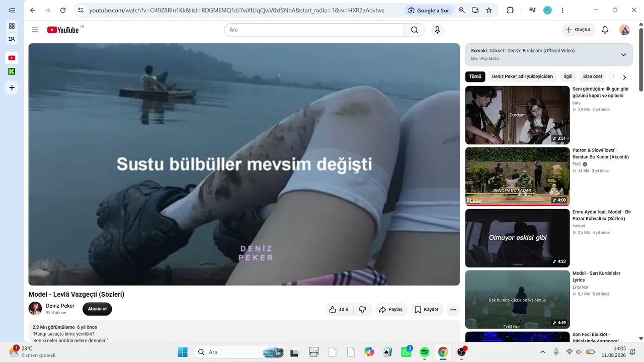
Task: Bookmark this page with the star
Action: click(489, 10)
